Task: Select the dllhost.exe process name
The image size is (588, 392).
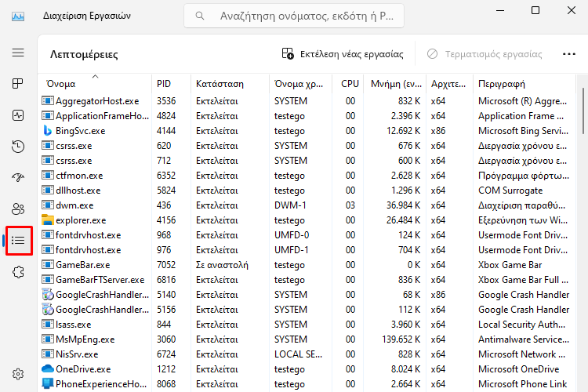Action: [x=78, y=191]
